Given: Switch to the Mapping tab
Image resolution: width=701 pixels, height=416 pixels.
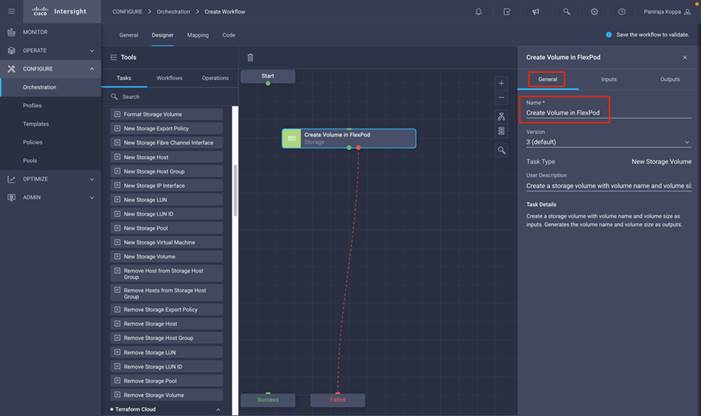Looking at the screenshot, I should click(x=198, y=35).
